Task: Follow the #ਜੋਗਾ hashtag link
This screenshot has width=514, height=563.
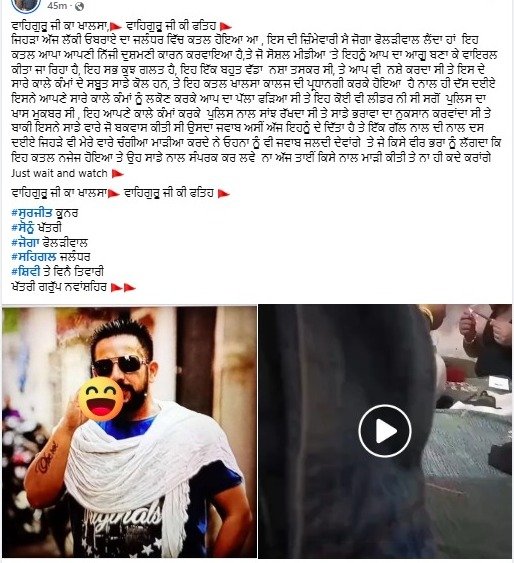Action: click(25, 243)
